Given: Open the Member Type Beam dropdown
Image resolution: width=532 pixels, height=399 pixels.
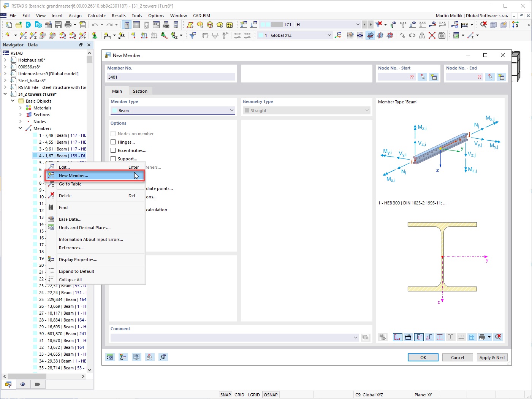Looking at the screenshot, I should 173,111.
